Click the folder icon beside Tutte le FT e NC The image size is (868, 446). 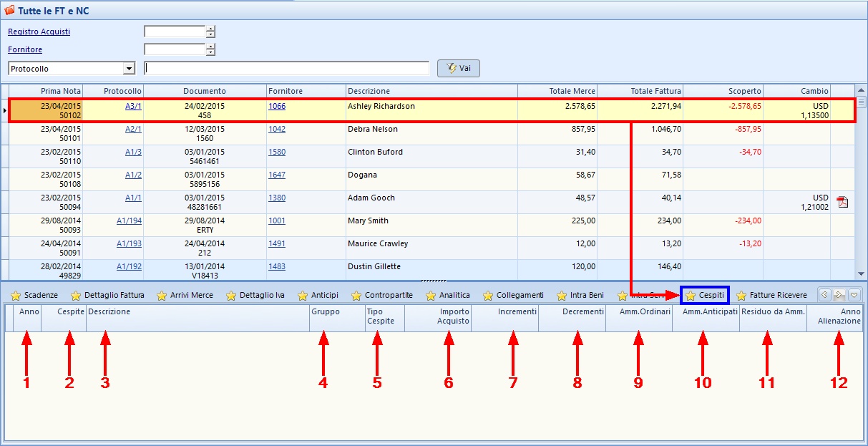click(9, 11)
